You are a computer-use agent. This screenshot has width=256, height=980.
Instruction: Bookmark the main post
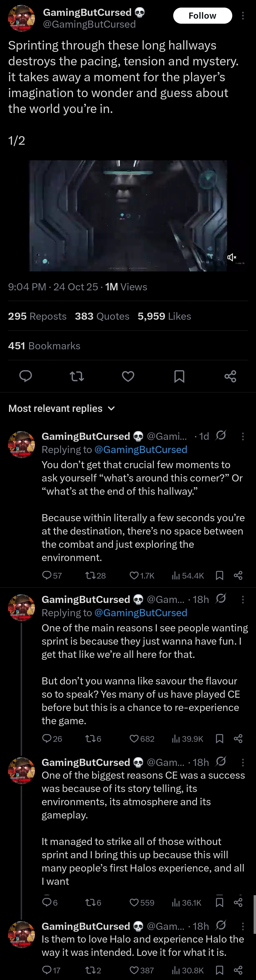coord(179,376)
